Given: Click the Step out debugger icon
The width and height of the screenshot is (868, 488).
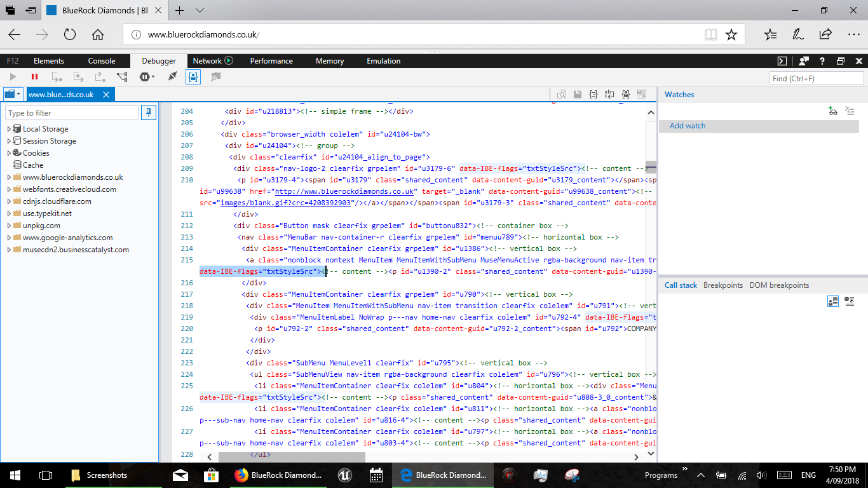Looking at the screenshot, I should click(x=100, y=76).
